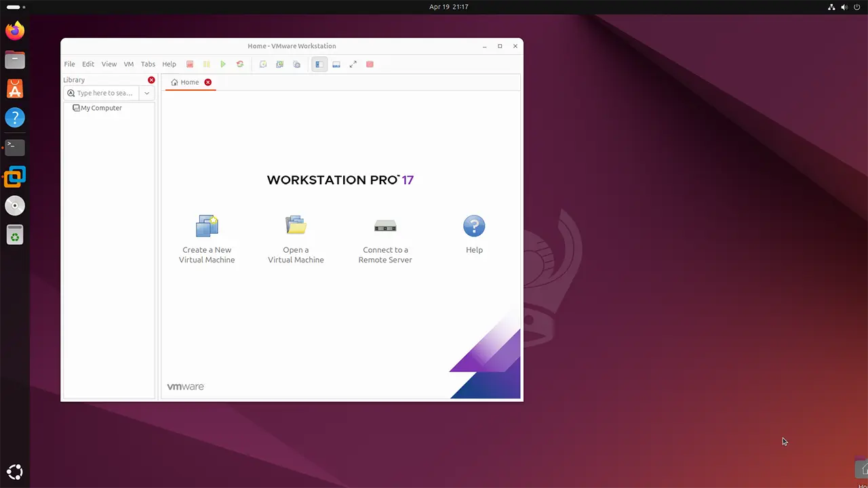Image resolution: width=868 pixels, height=488 pixels.
Task: Close the Home tab with red X
Action: (x=208, y=82)
